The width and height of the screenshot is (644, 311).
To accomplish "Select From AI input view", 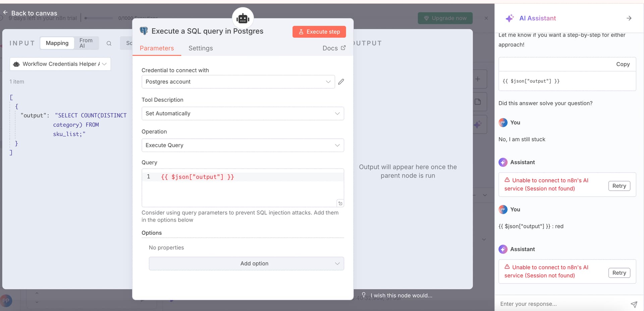I will [x=86, y=43].
